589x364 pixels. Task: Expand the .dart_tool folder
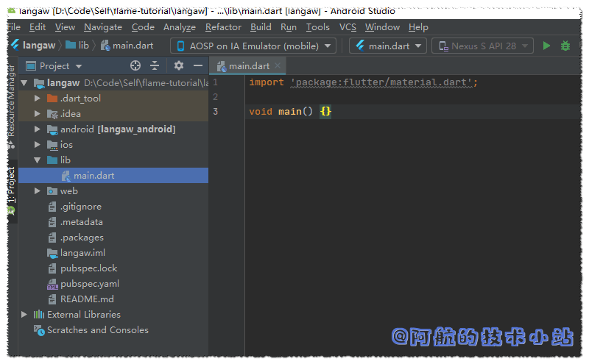[x=38, y=99]
